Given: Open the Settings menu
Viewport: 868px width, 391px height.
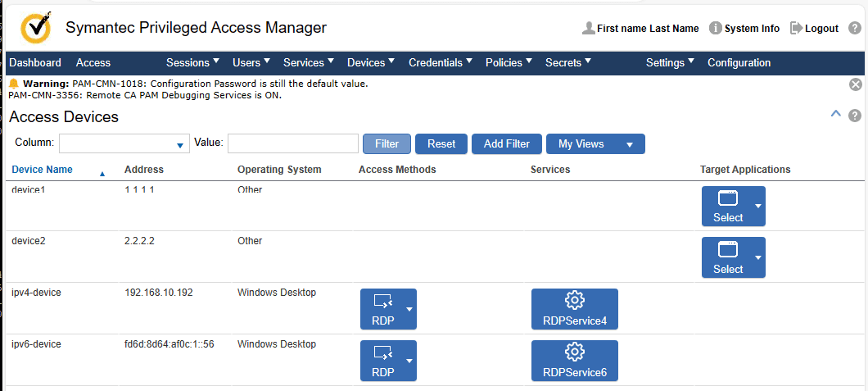Looking at the screenshot, I should [671, 62].
